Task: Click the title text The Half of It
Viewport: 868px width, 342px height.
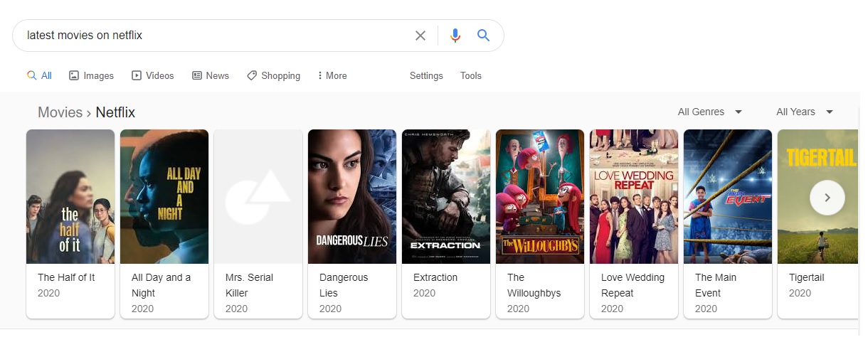Action: 66,277
